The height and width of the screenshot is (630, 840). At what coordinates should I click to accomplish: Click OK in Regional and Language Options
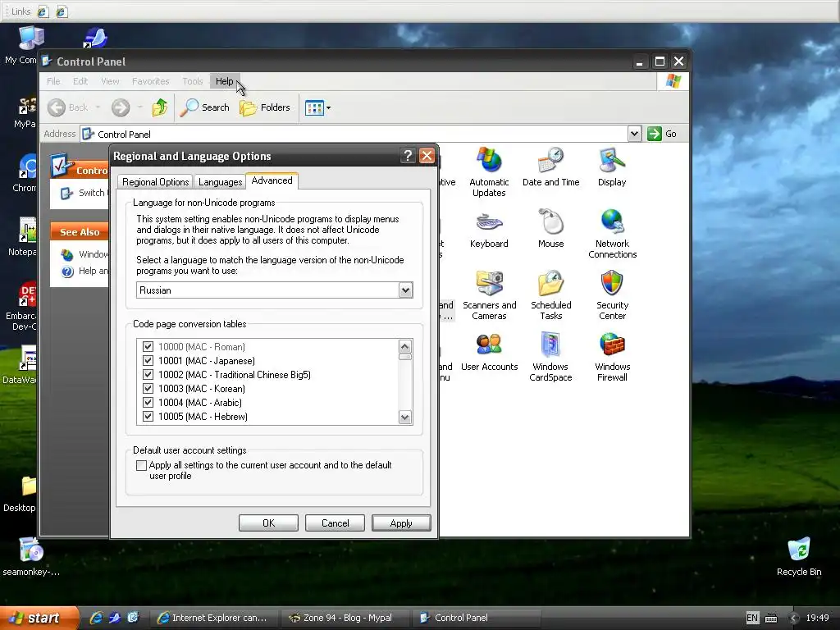268,523
